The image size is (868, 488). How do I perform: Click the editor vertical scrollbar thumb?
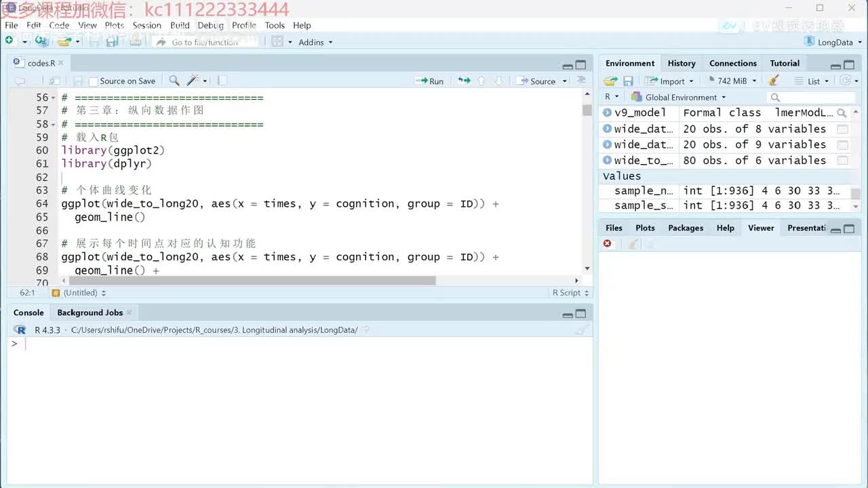pos(587,110)
